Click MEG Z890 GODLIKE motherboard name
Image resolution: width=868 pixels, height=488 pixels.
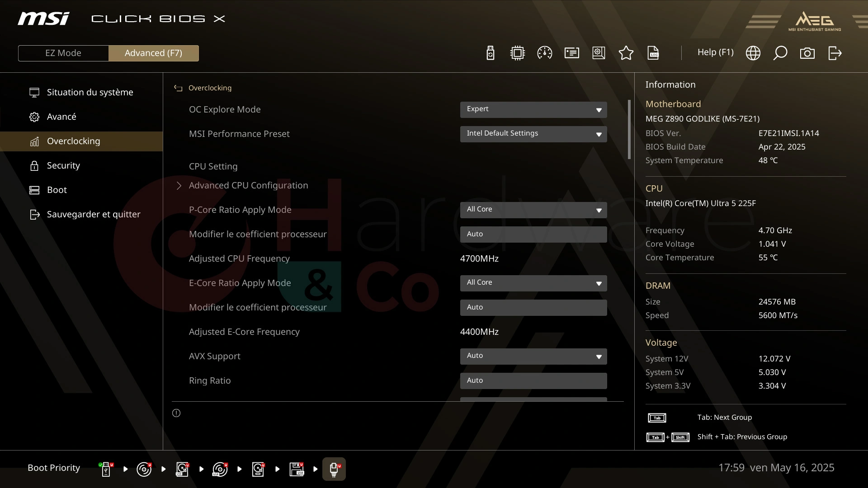coord(702,119)
